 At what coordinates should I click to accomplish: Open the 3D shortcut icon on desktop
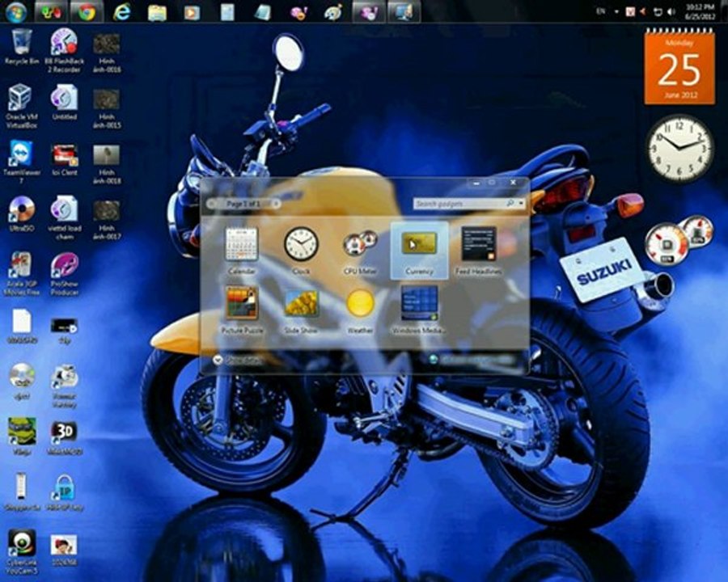[64, 437]
